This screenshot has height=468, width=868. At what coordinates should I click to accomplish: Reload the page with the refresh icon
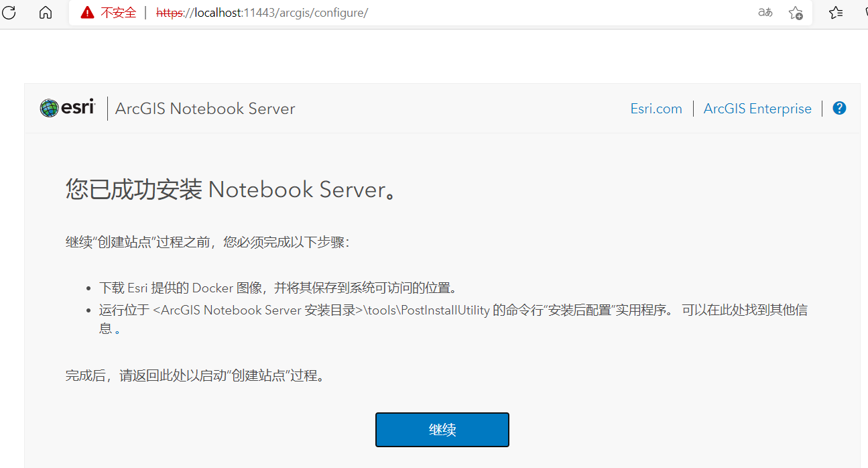(9, 13)
